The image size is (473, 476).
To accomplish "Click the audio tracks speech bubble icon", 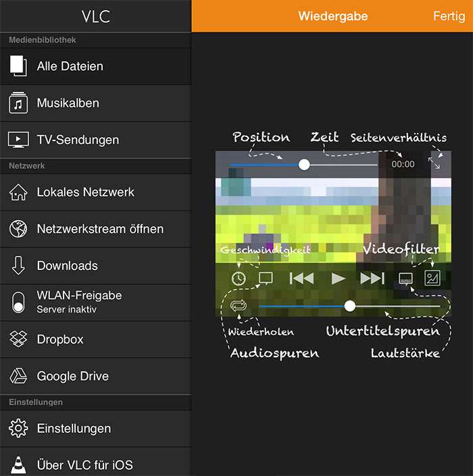I will [x=266, y=278].
